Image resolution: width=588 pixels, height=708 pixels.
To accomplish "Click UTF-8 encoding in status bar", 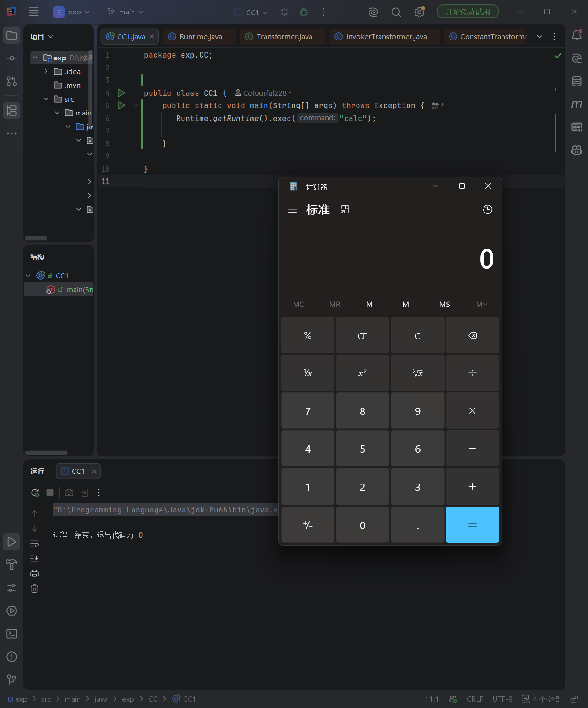I will click(502, 699).
